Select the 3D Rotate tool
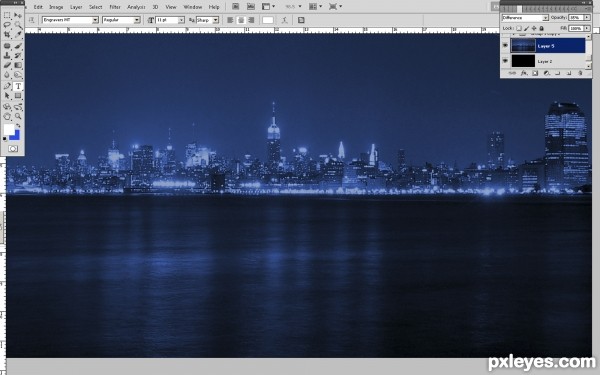 click(x=7, y=107)
